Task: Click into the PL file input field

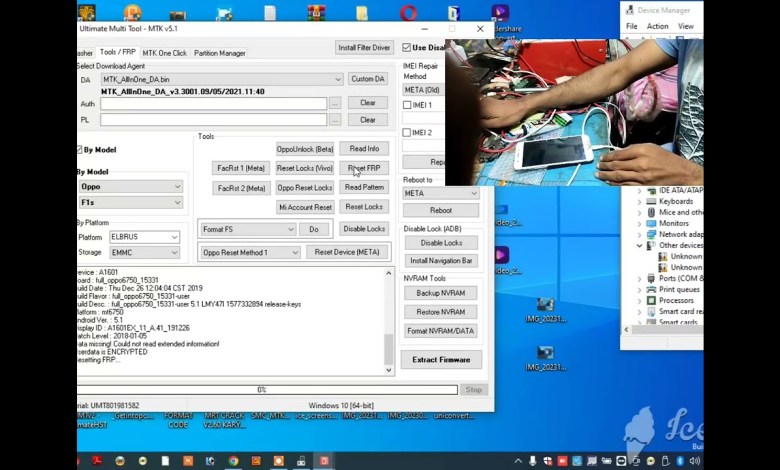Action: pyautogui.click(x=213, y=120)
